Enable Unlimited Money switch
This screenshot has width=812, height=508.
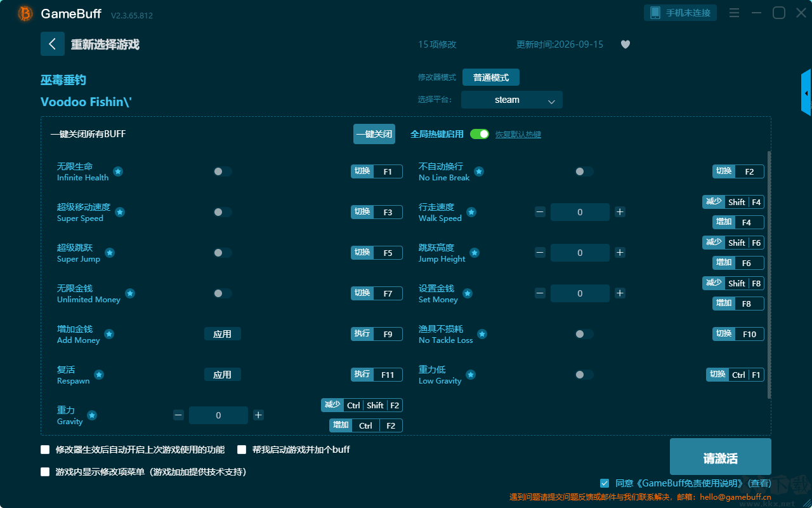(223, 293)
